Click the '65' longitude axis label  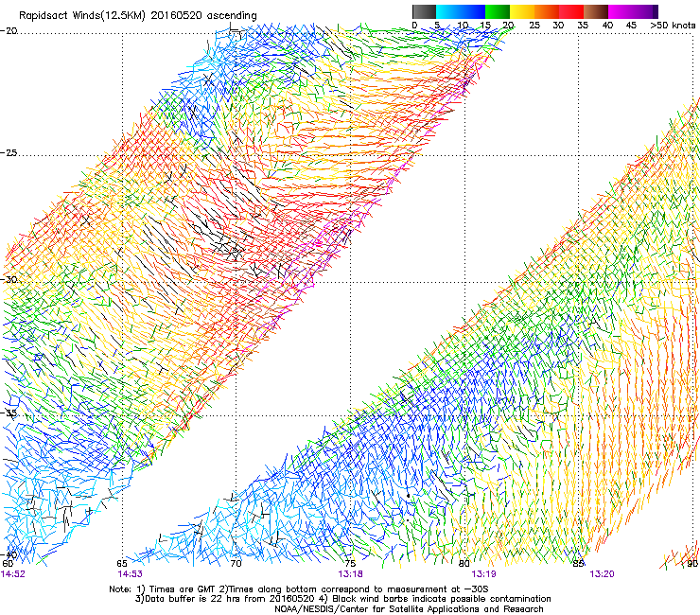(x=122, y=563)
